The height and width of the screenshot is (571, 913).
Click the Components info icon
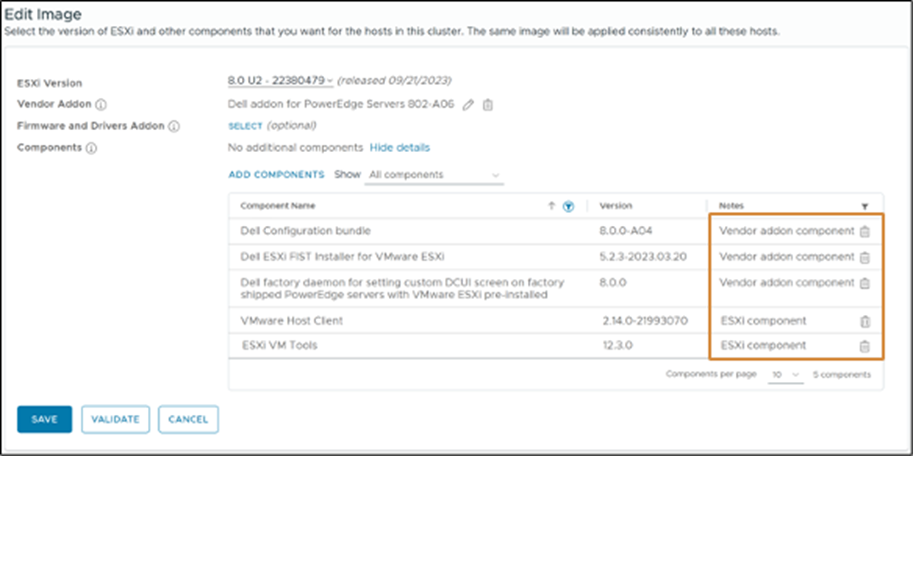91,148
